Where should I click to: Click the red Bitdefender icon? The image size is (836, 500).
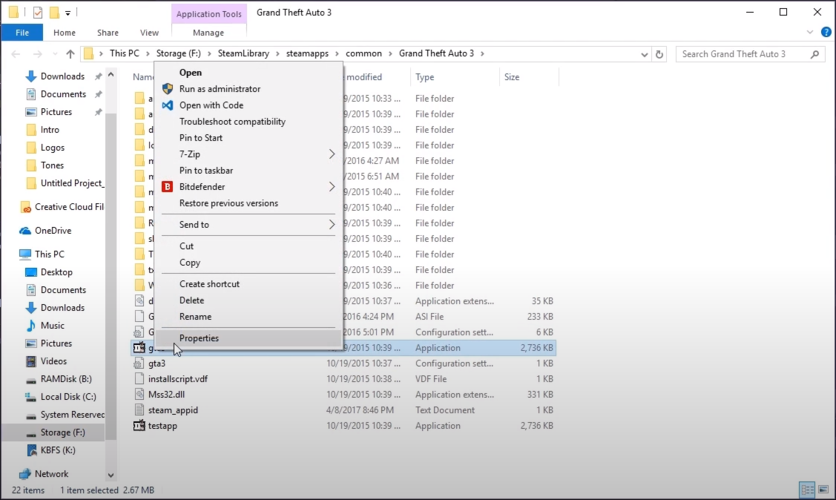[x=168, y=187]
